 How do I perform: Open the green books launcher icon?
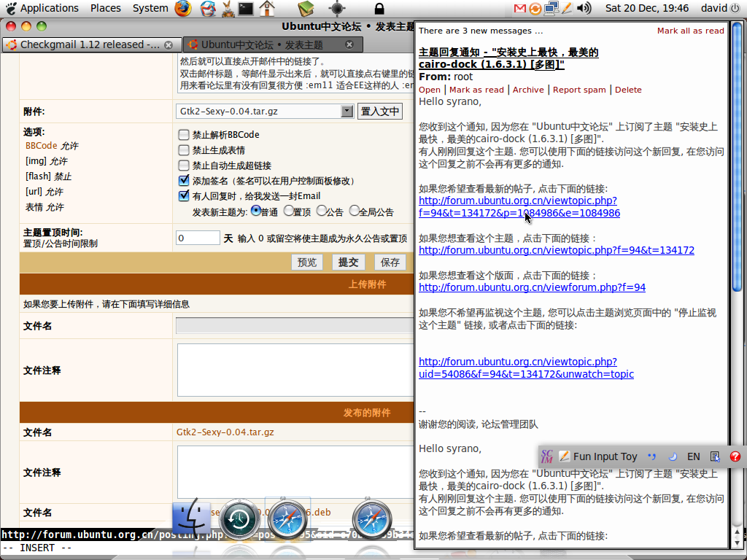point(306,8)
